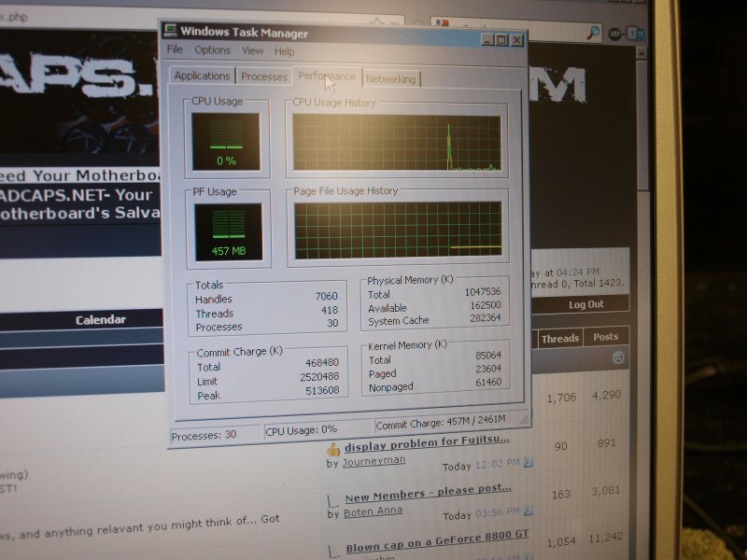Click the browser search magnifier icon
This screenshot has width=747, height=560.
(593, 33)
